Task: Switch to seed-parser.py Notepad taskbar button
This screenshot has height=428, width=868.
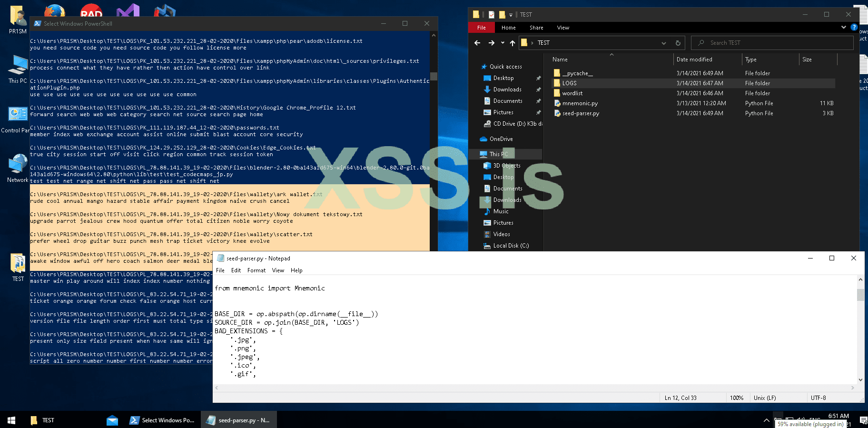Action: point(238,420)
